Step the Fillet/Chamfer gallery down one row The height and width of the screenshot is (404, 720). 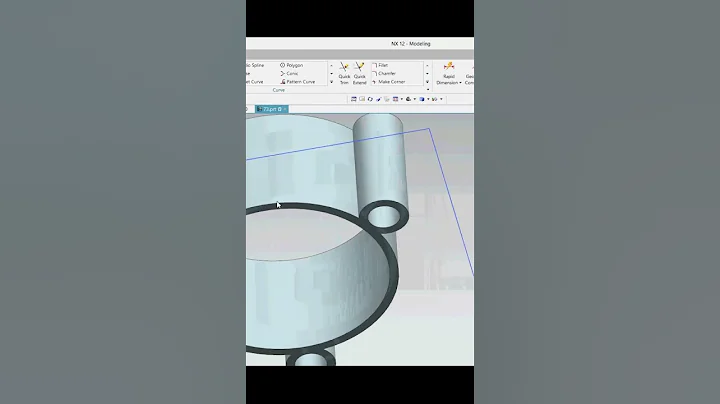(427, 74)
